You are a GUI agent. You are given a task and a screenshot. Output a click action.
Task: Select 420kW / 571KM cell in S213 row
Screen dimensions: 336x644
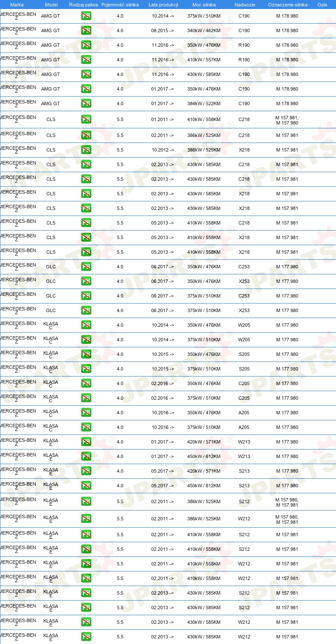[x=204, y=471]
